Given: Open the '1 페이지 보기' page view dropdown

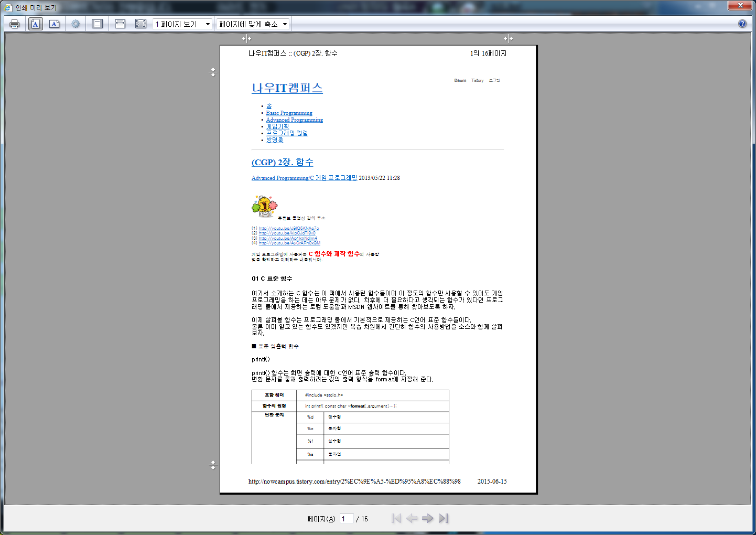Looking at the screenshot, I should pyautogui.click(x=182, y=24).
